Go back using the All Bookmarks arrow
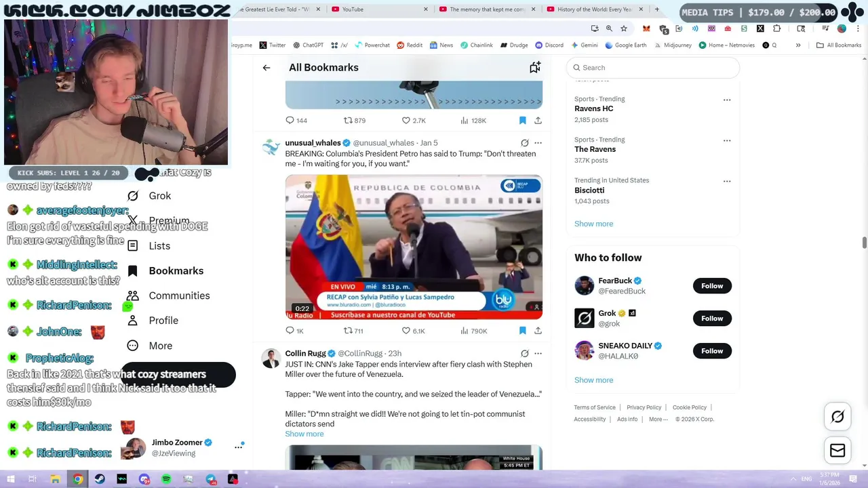 click(267, 68)
